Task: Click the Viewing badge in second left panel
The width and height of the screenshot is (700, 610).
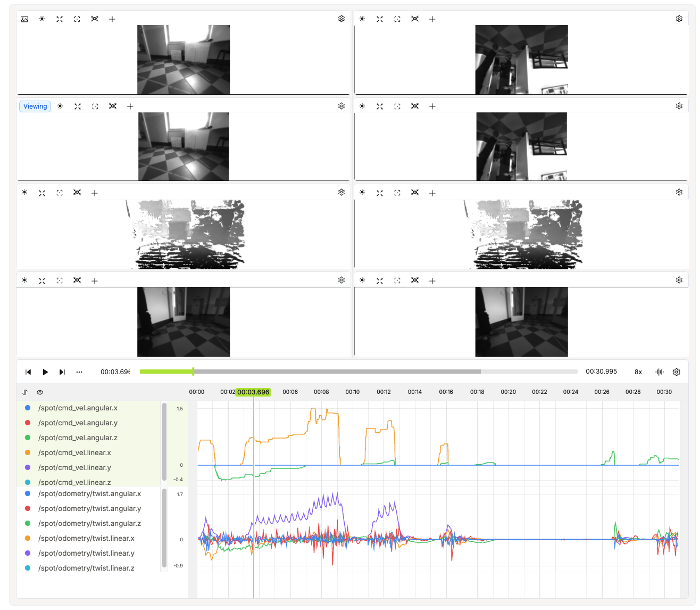Action: [35, 106]
